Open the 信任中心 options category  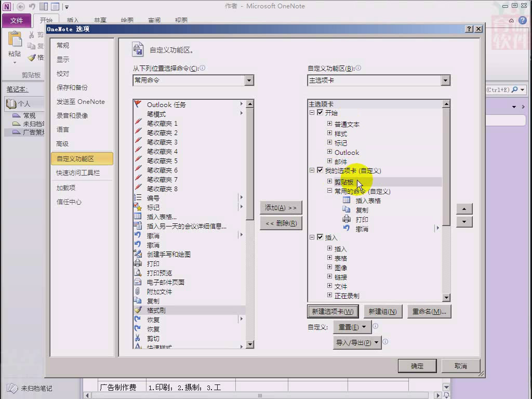pos(82,202)
